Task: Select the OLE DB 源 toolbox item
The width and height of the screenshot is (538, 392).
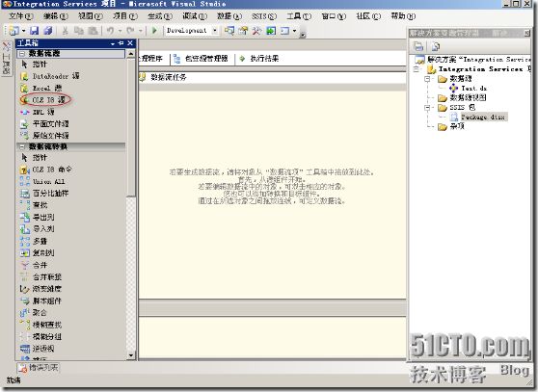Action: click(x=42, y=100)
